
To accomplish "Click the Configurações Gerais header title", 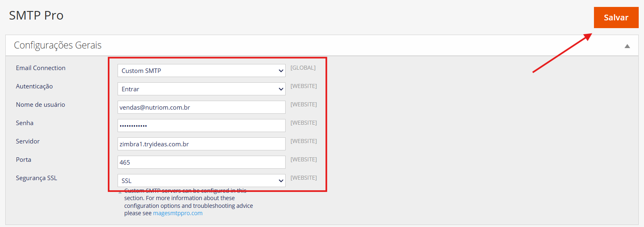I will click(x=58, y=45).
